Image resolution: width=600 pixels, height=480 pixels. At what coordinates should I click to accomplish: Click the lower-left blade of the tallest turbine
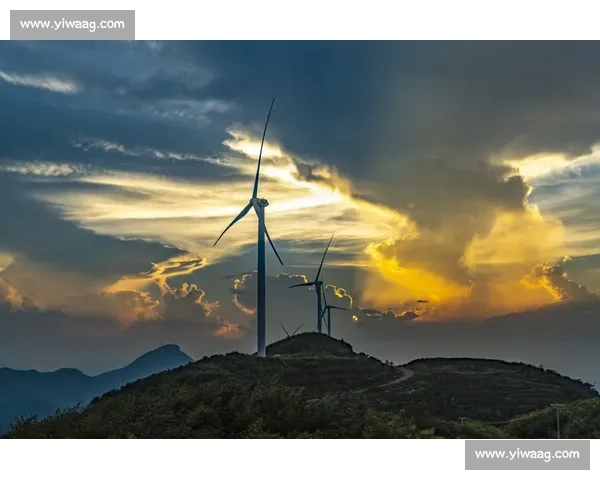click(233, 225)
